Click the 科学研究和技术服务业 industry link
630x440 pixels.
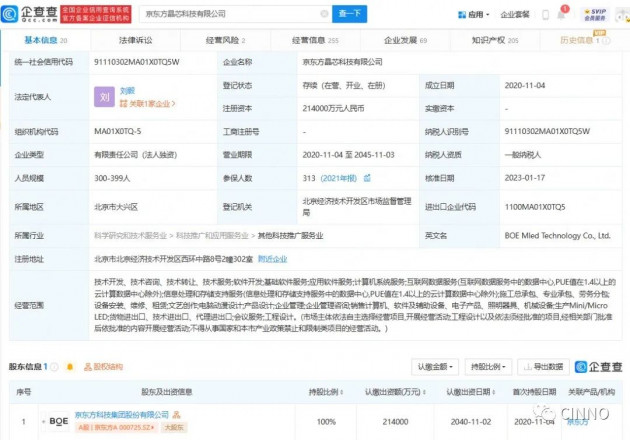pos(130,235)
